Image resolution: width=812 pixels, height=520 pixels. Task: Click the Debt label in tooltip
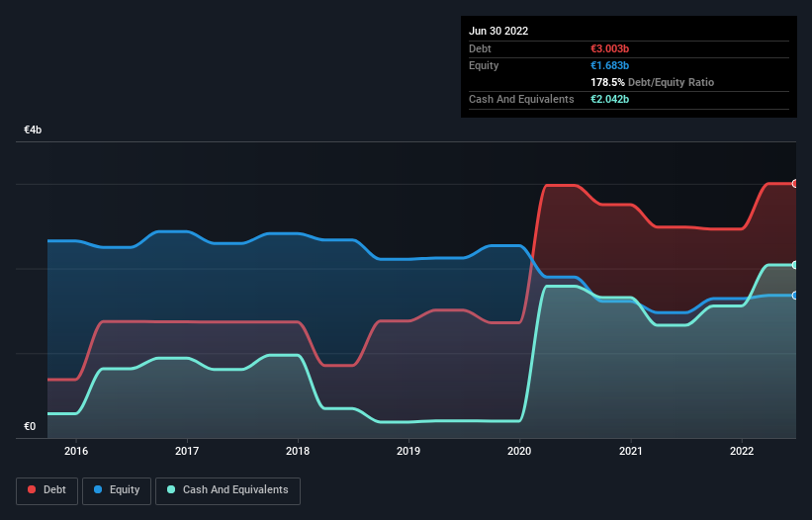480,48
